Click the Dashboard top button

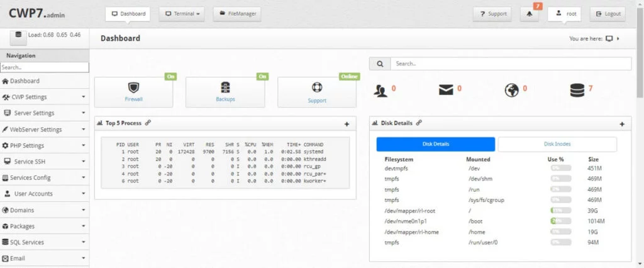128,14
